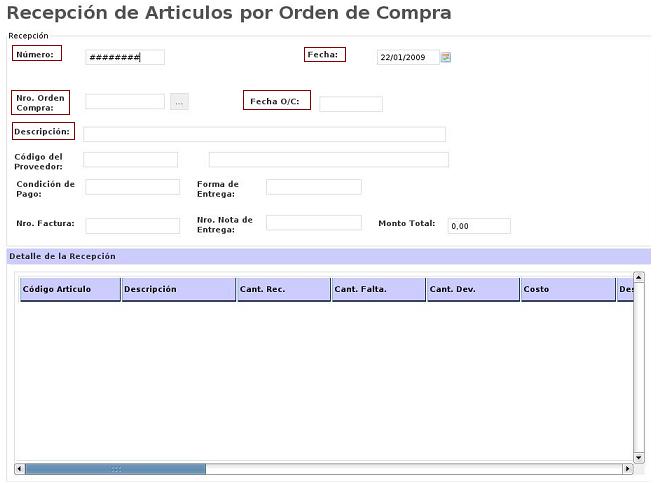This screenshot has width=658, height=483.
Task: Click the Nro. Nota de Entrega field
Action: [313, 223]
